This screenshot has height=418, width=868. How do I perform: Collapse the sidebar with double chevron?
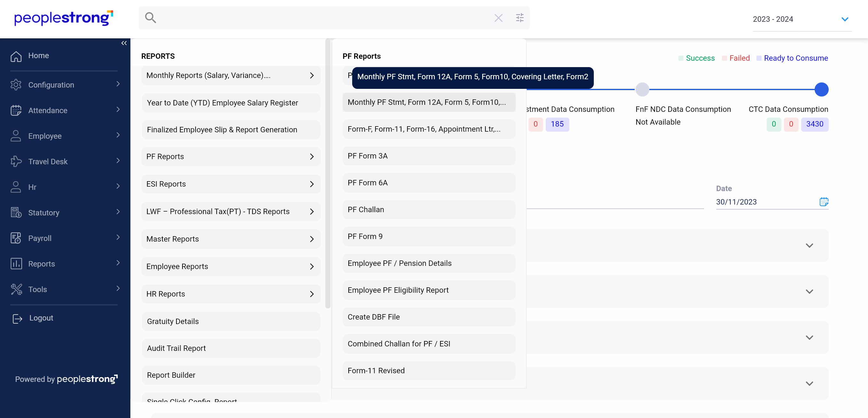click(x=124, y=43)
